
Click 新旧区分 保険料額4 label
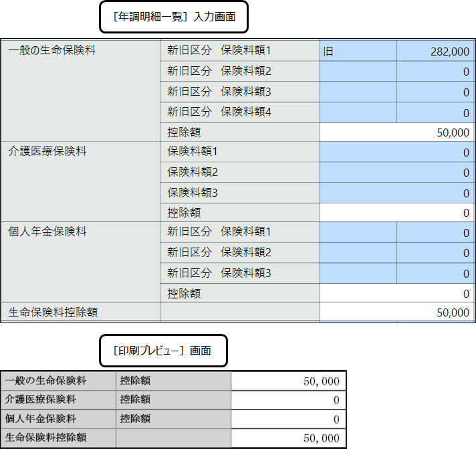coord(219,112)
